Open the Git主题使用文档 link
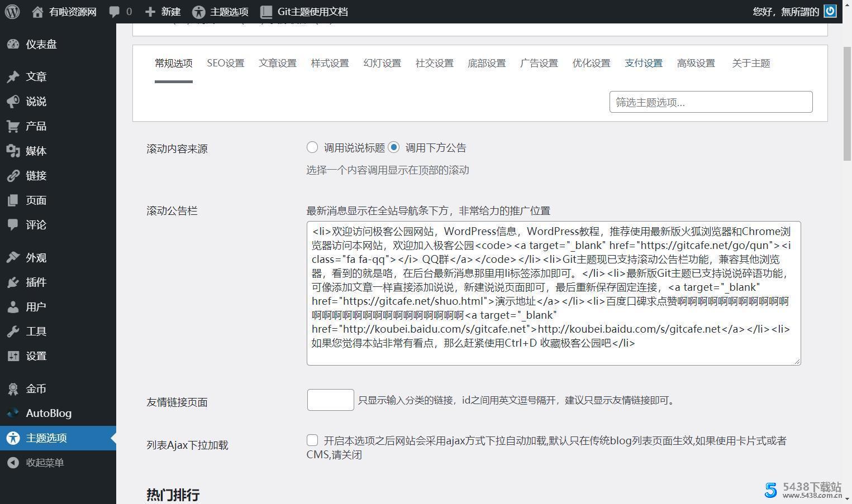This screenshot has width=852, height=504. 304,12
